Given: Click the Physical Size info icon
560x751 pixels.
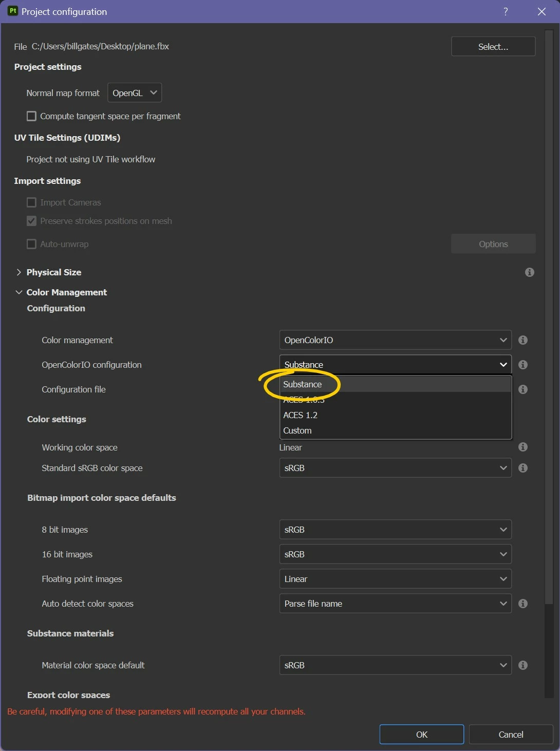Looking at the screenshot, I should click(529, 272).
